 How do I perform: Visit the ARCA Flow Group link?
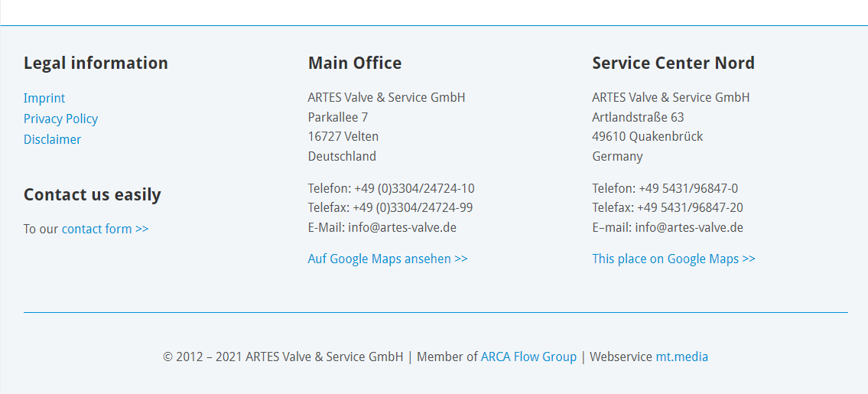point(528,357)
